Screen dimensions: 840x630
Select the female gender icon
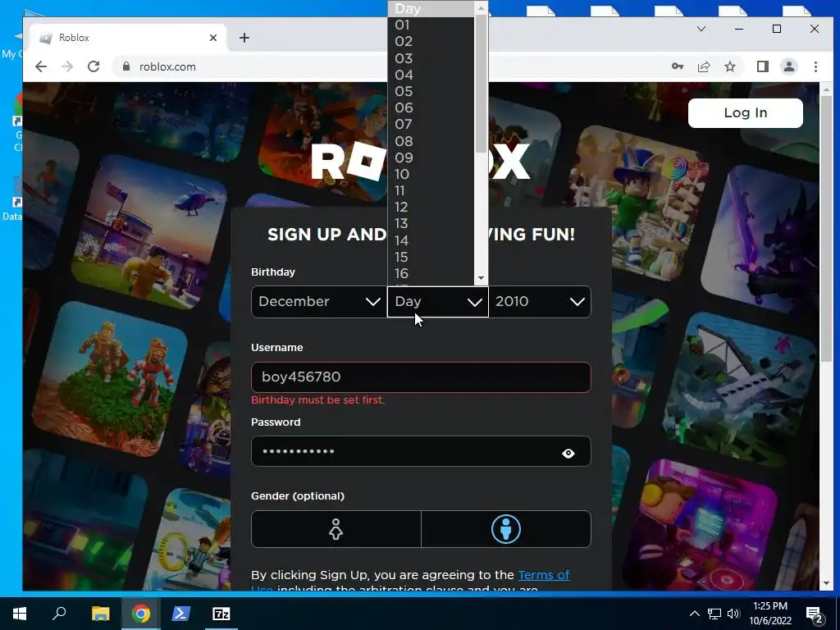click(336, 529)
